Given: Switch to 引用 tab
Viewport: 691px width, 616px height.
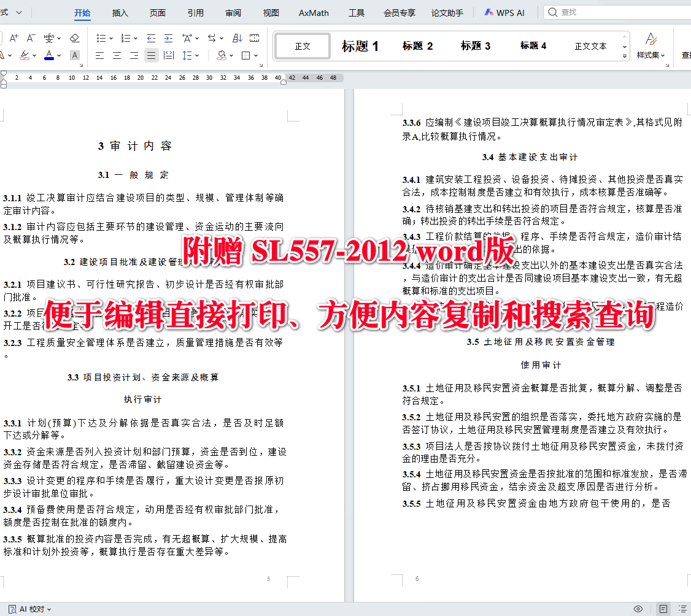Looking at the screenshot, I should [196, 13].
